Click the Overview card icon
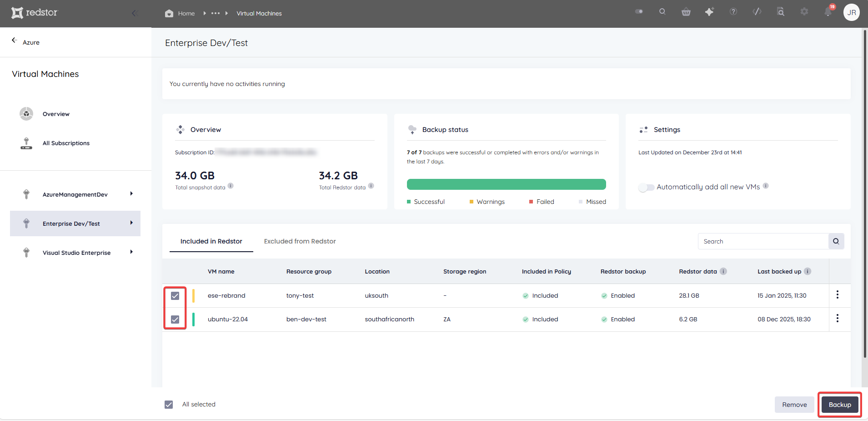Viewport: 868px width, 421px height. [180, 130]
